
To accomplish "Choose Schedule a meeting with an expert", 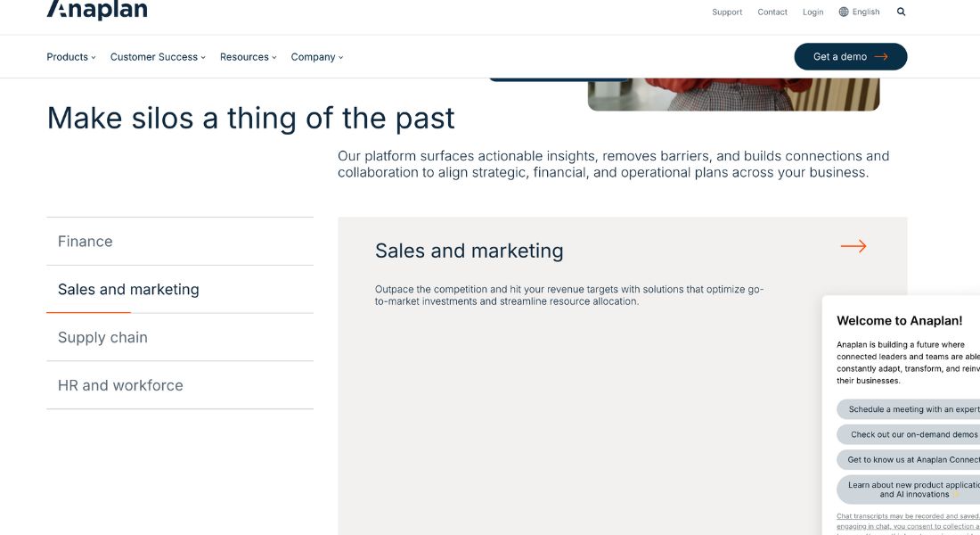I will 912,409.
